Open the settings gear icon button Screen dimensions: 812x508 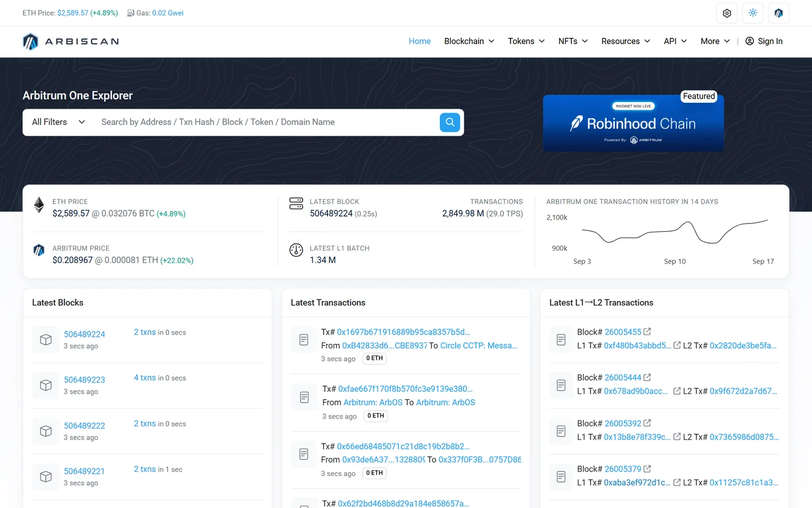pos(727,13)
